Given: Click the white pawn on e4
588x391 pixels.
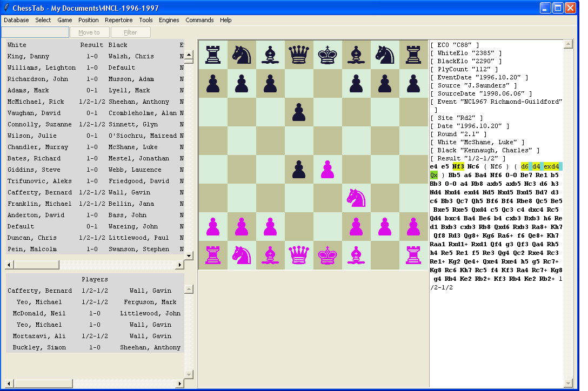Looking at the screenshot, I should (x=328, y=169).
